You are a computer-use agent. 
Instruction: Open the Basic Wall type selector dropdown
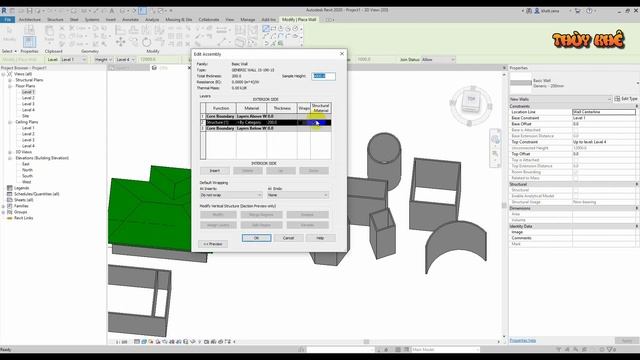tap(637, 83)
